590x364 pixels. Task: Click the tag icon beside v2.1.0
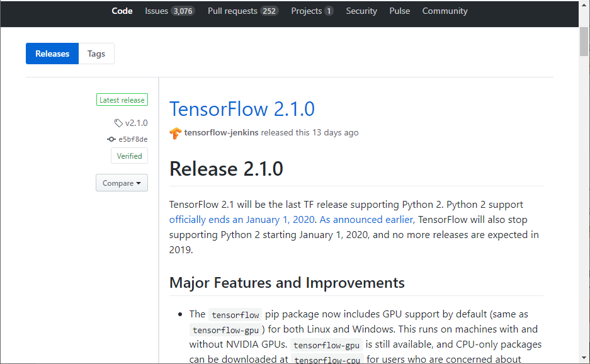(x=117, y=123)
